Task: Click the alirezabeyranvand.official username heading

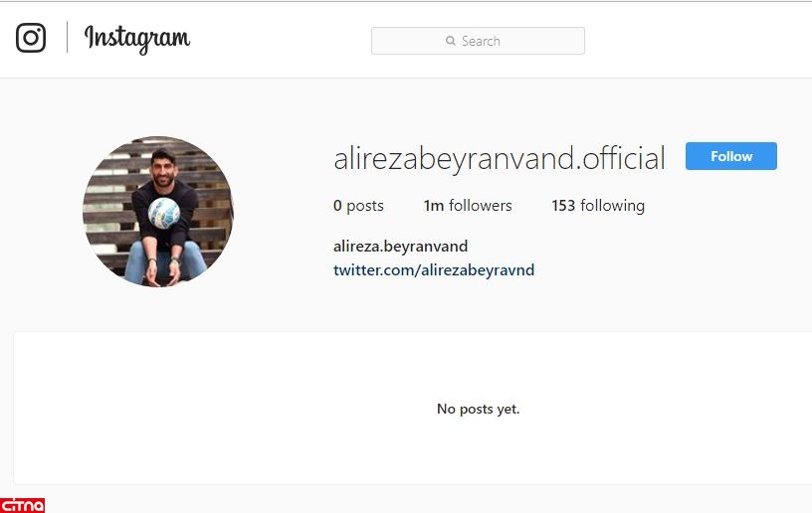Action: (x=500, y=158)
